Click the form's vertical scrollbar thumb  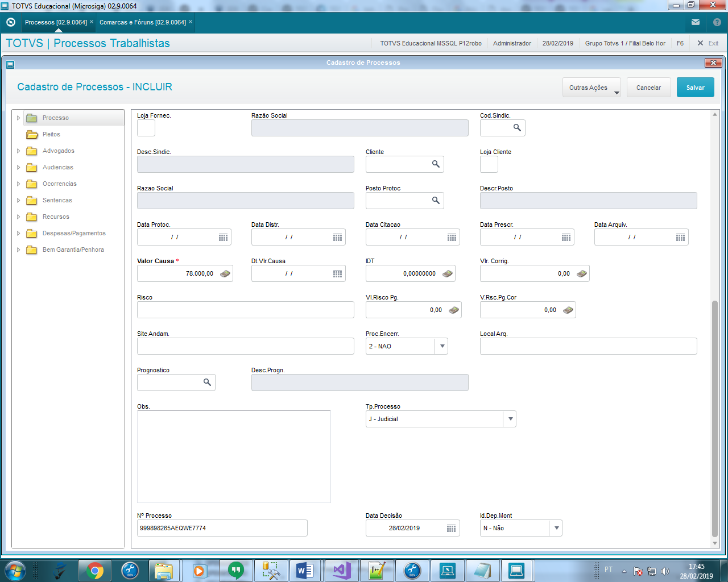coord(715,418)
